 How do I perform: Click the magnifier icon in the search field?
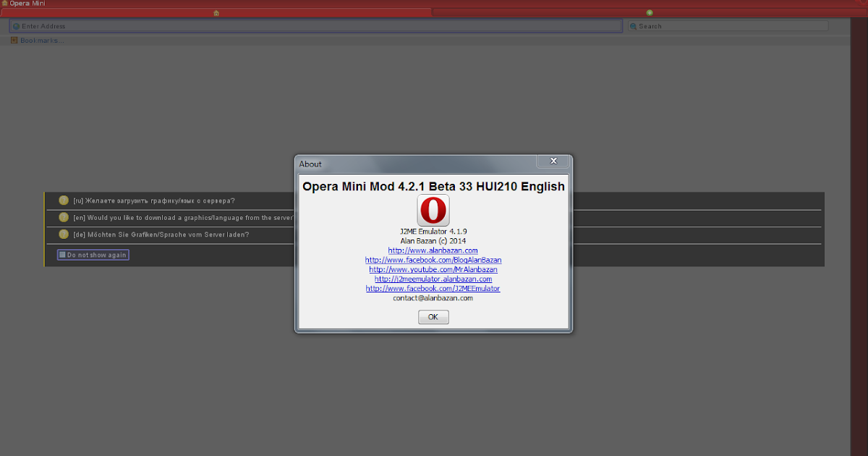point(634,25)
